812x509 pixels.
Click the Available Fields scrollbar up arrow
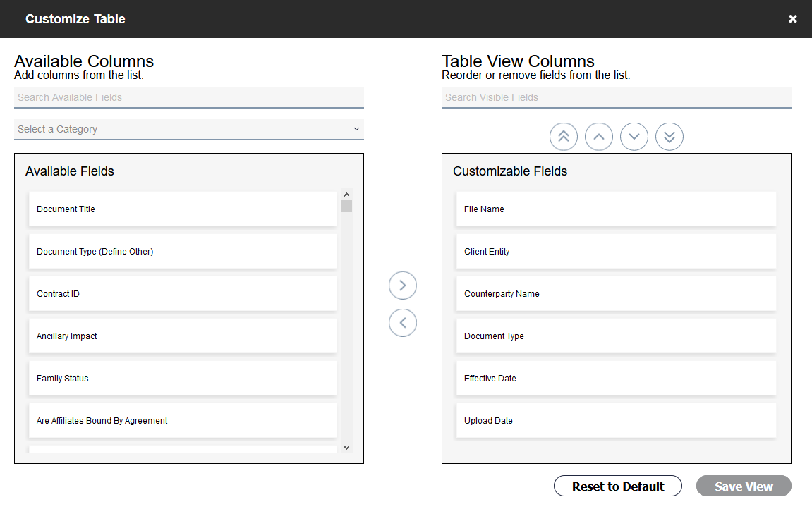[346, 195]
